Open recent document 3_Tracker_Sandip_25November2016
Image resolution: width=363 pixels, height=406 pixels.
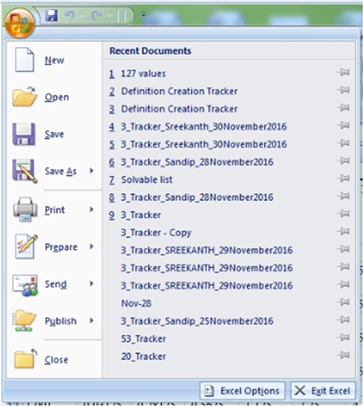[x=197, y=321]
